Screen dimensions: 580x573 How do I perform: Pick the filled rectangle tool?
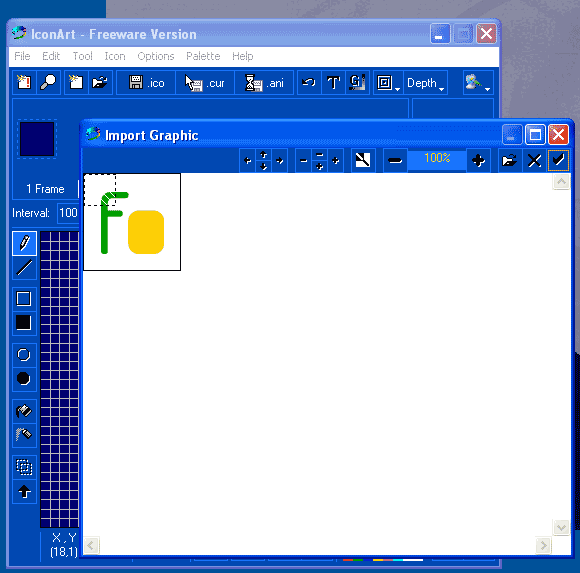coord(24,323)
